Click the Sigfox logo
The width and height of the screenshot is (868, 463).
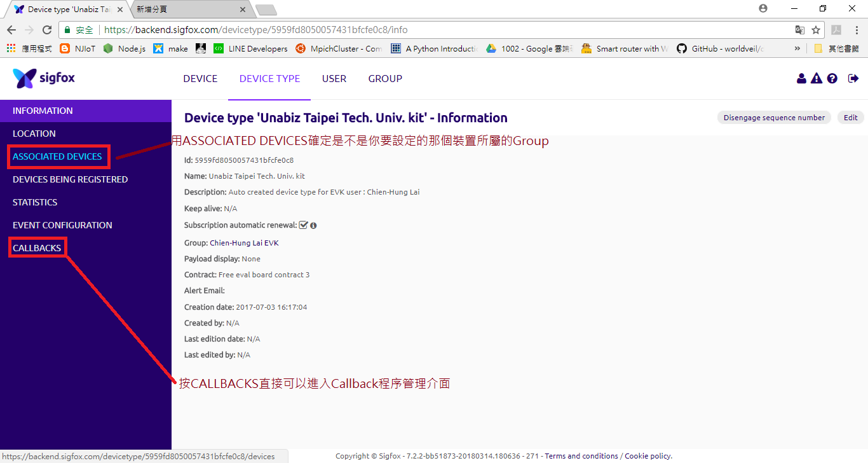coord(44,78)
